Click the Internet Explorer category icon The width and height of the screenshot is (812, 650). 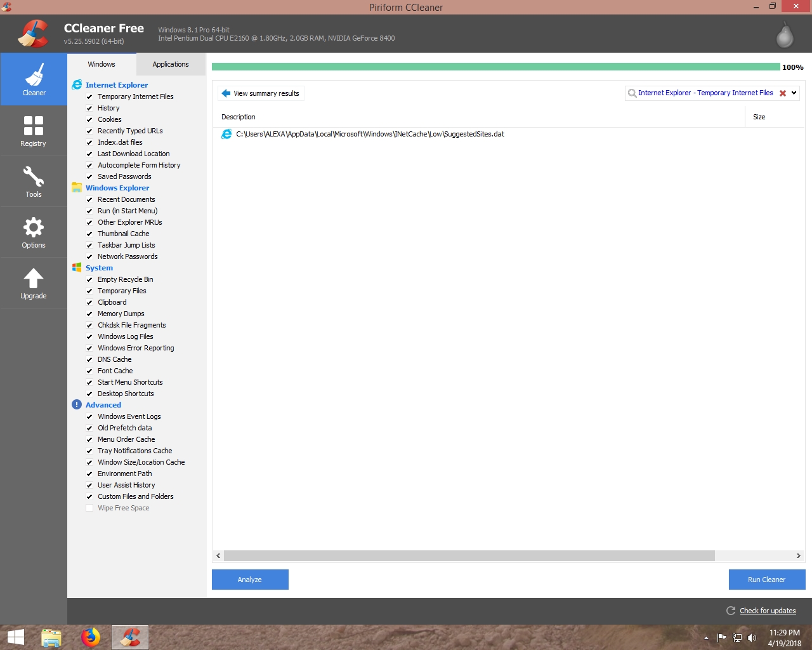(x=77, y=84)
